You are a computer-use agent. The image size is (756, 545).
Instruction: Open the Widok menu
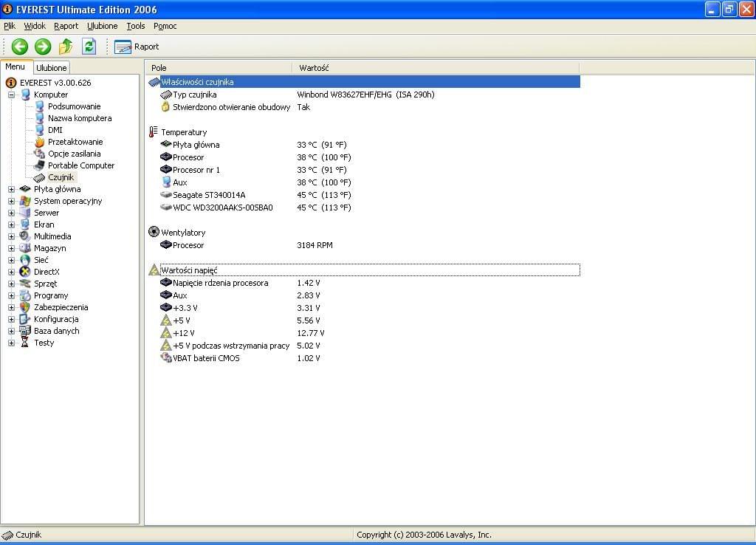click(35, 26)
